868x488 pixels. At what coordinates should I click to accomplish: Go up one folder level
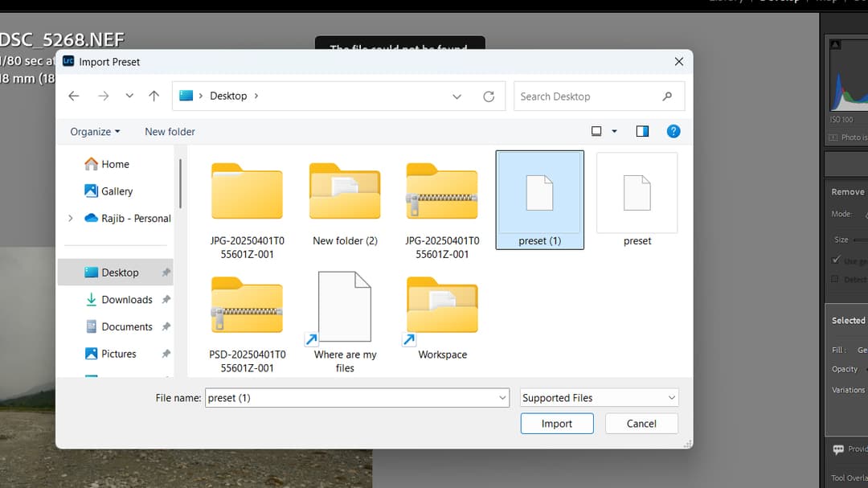[154, 96]
